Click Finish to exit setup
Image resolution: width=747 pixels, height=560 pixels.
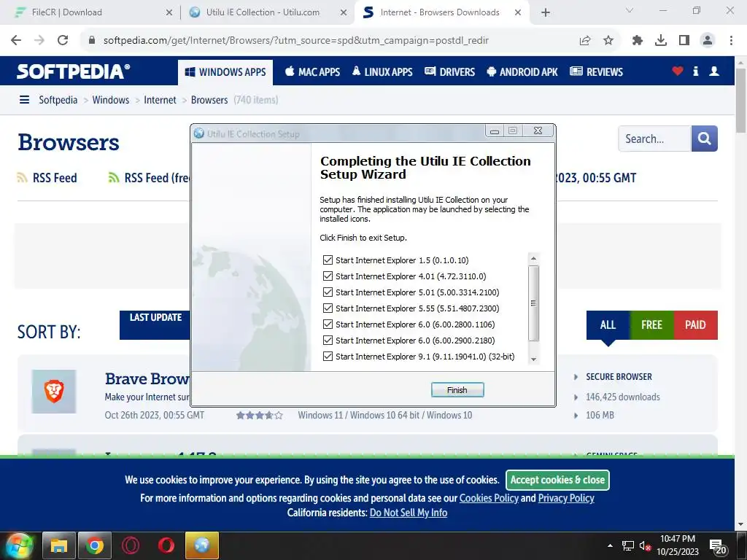pyautogui.click(x=457, y=390)
